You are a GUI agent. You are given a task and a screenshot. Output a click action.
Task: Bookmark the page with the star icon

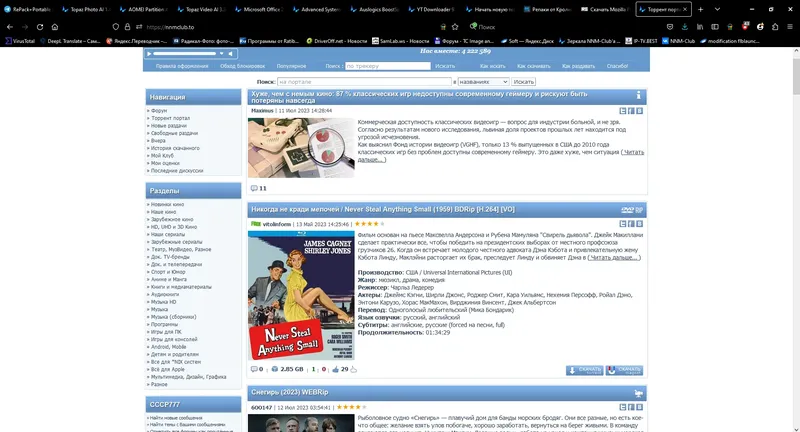click(x=455, y=27)
